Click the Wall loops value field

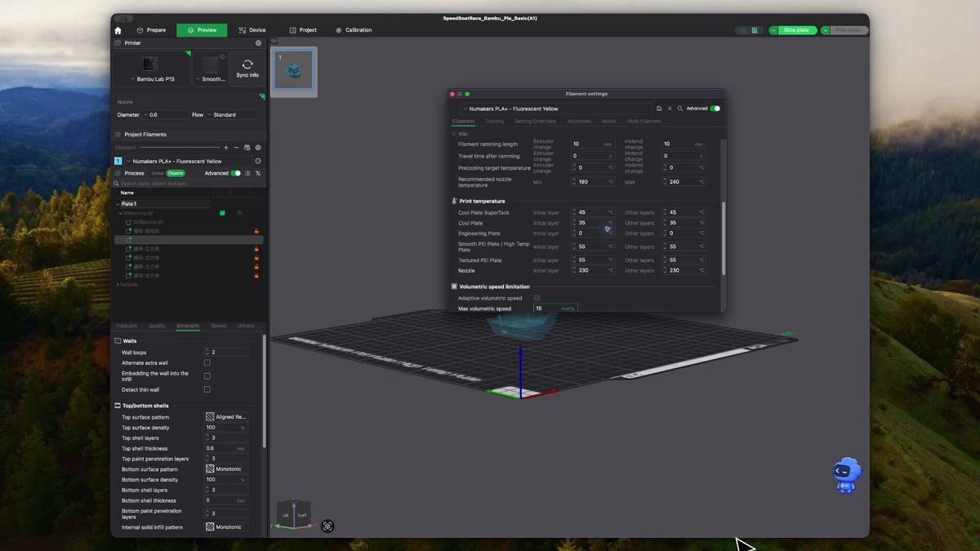226,352
